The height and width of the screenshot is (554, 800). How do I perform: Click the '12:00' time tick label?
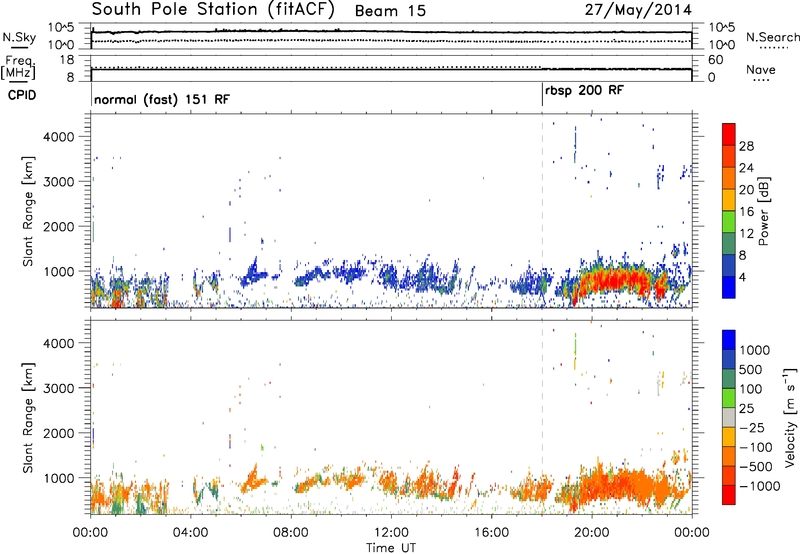[x=391, y=533]
